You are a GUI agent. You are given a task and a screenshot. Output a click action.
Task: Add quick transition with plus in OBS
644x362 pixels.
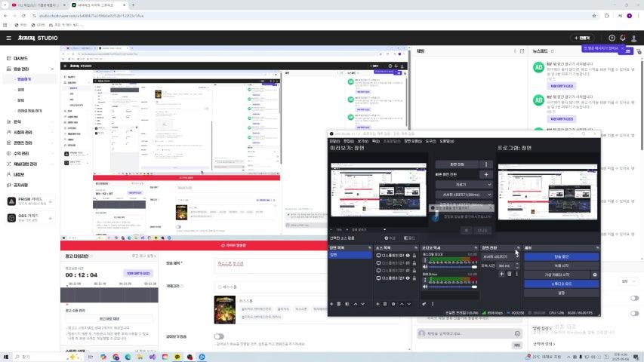coord(486,174)
